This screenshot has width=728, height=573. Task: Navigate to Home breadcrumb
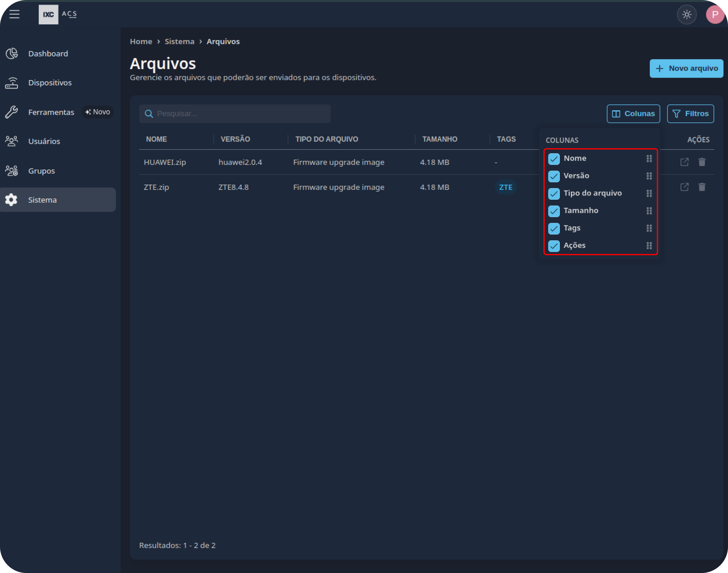(x=141, y=42)
